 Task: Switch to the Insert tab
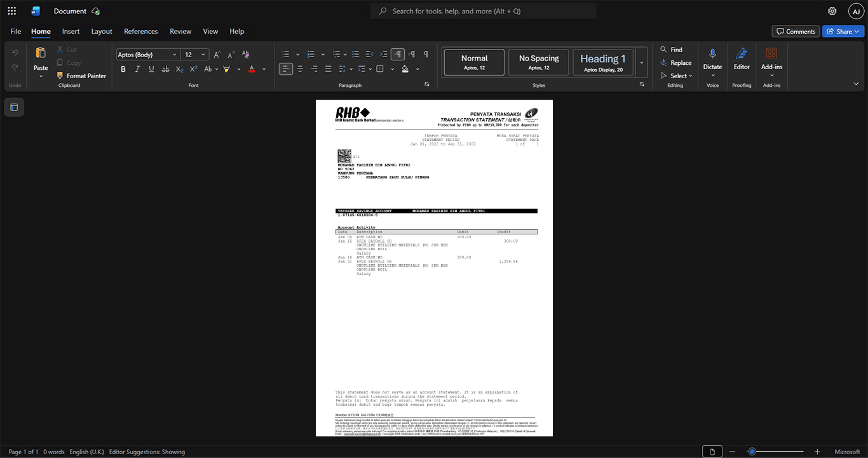coord(71,31)
